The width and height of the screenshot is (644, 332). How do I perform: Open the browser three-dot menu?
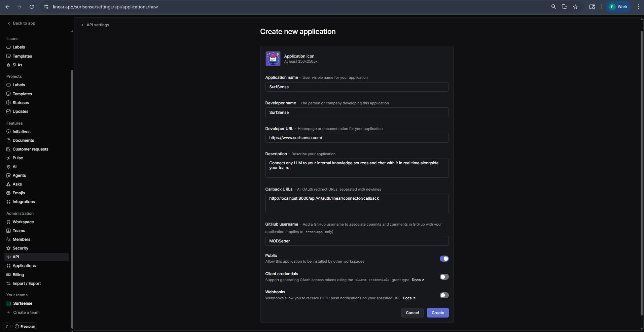click(638, 7)
